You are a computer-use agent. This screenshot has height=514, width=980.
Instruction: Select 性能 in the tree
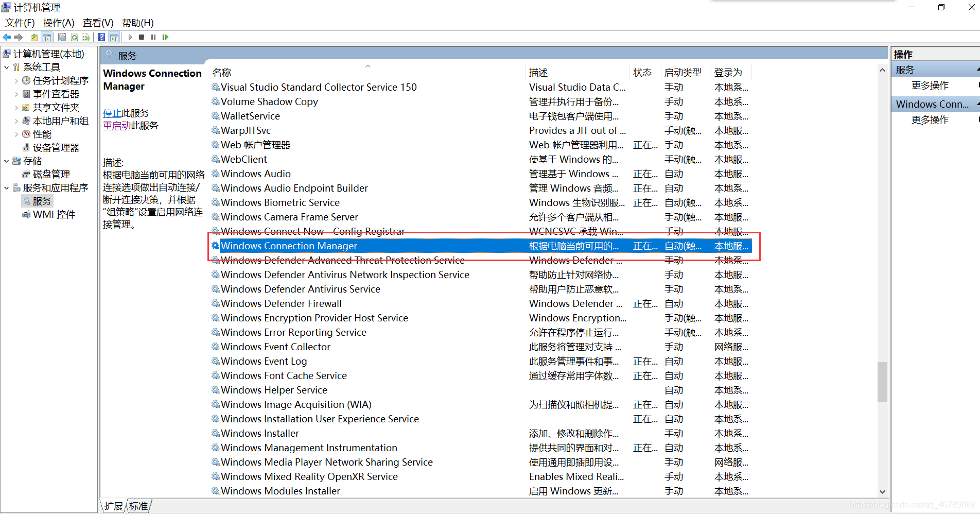click(42, 134)
